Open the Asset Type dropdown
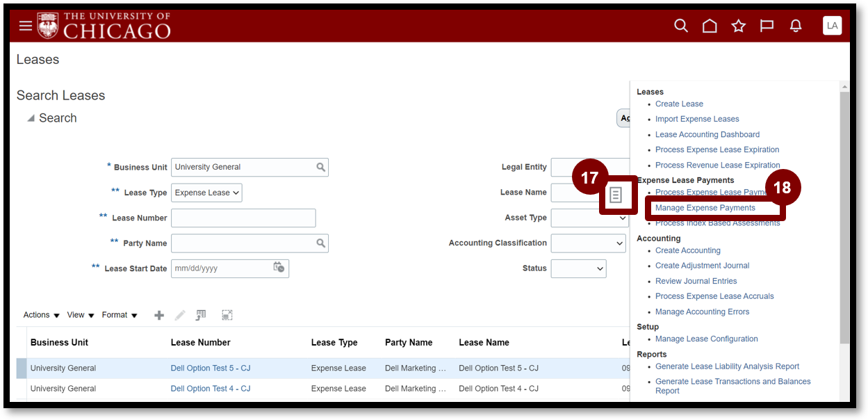Image resolution: width=868 pixels, height=420 pixels. click(x=589, y=218)
